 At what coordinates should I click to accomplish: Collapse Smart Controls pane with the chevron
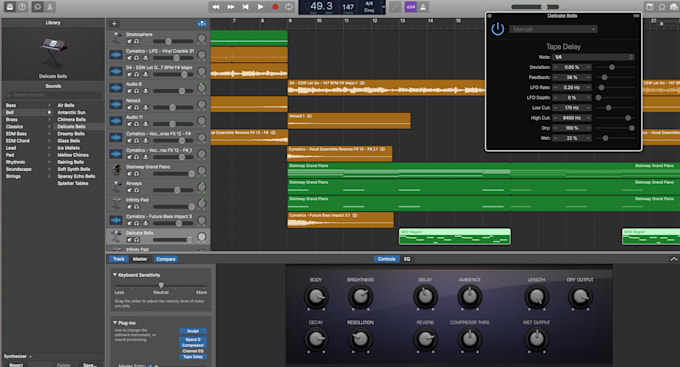coord(673,259)
